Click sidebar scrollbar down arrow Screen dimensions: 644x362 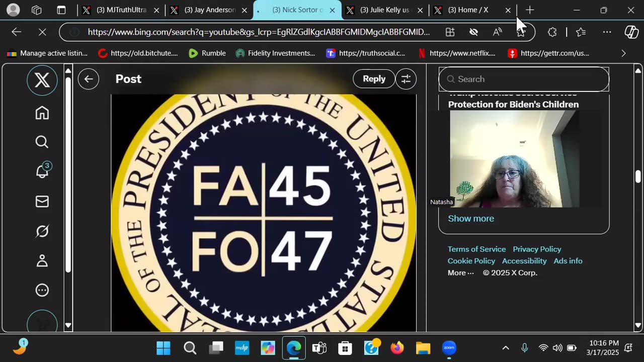(68, 326)
